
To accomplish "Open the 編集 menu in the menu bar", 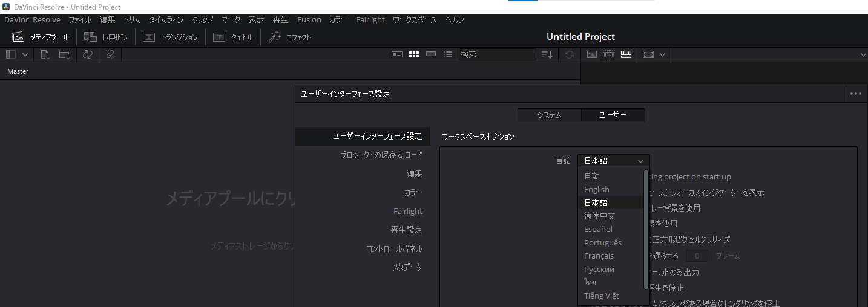I will pyautogui.click(x=107, y=19).
